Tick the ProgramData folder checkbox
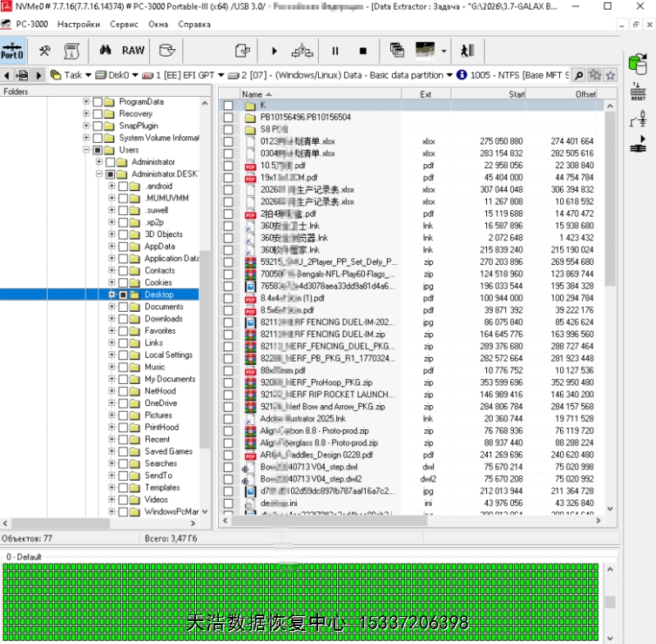This screenshot has height=644, width=656. [98, 102]
